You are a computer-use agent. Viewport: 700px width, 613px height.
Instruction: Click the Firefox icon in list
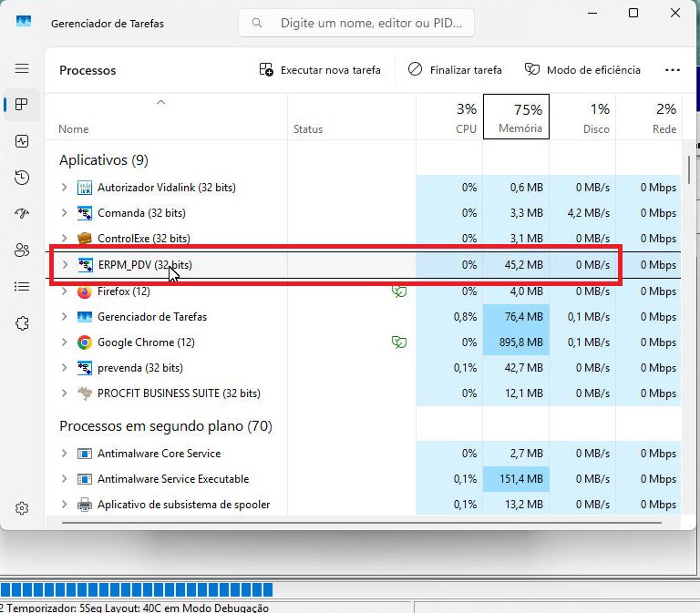pyautogui.click(x=85, y=291)
